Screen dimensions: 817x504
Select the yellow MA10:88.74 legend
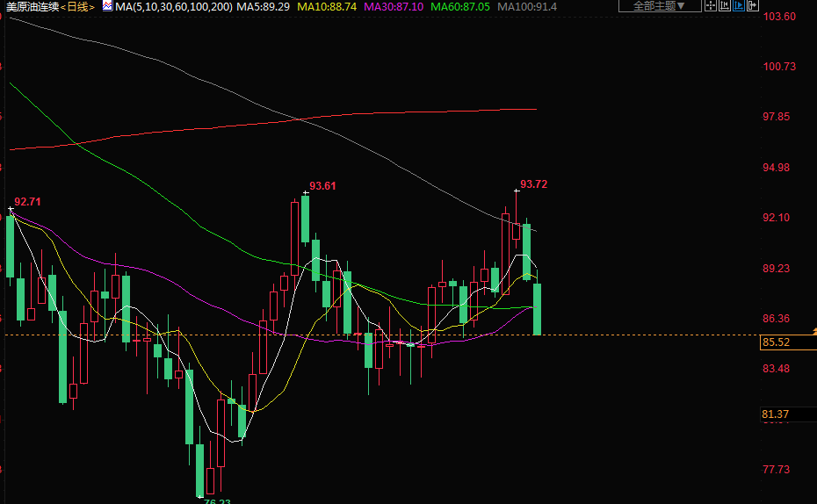327,7
